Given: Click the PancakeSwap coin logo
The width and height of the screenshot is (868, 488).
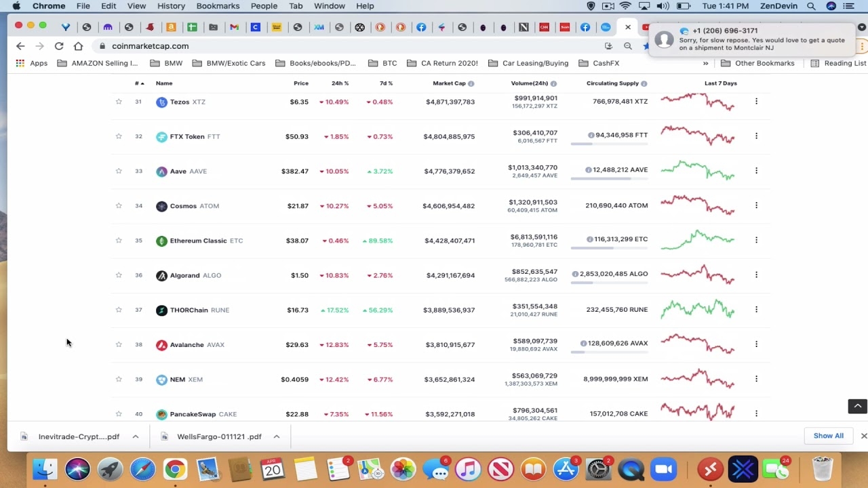Looking at the screenshot, I should pos(161,414).
